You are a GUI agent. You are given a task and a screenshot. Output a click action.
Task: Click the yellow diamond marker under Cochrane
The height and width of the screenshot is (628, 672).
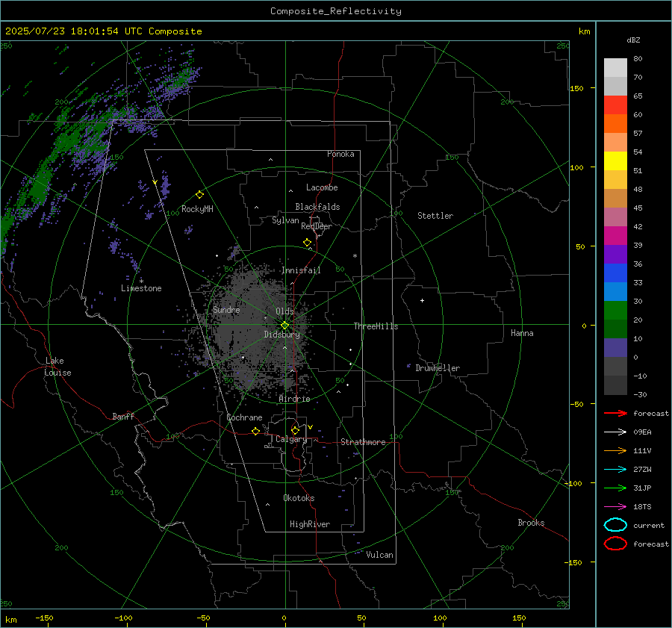(256, 432)
